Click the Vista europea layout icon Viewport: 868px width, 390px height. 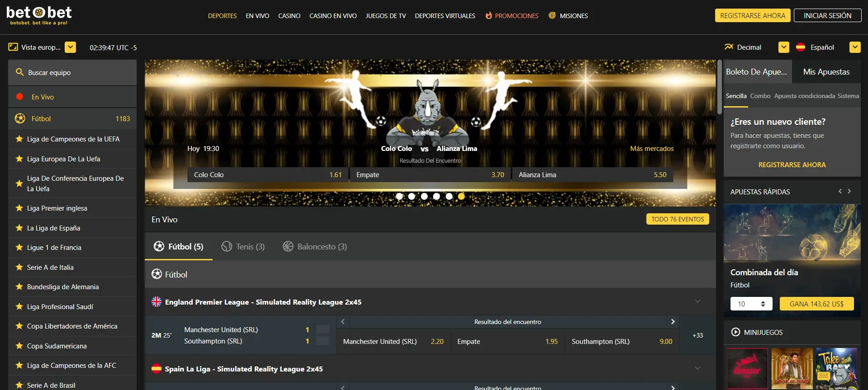[13, 47]
